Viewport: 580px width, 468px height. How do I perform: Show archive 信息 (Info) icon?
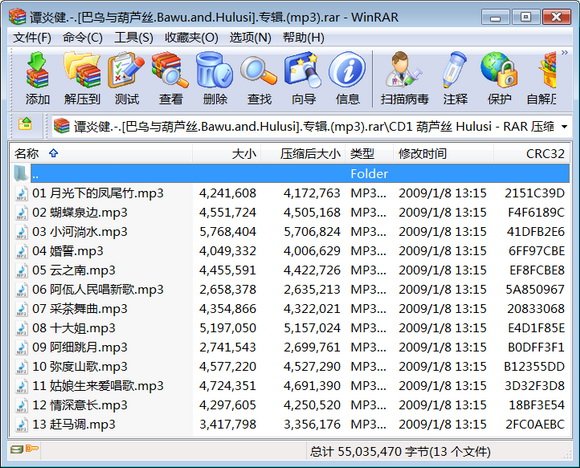347,79
